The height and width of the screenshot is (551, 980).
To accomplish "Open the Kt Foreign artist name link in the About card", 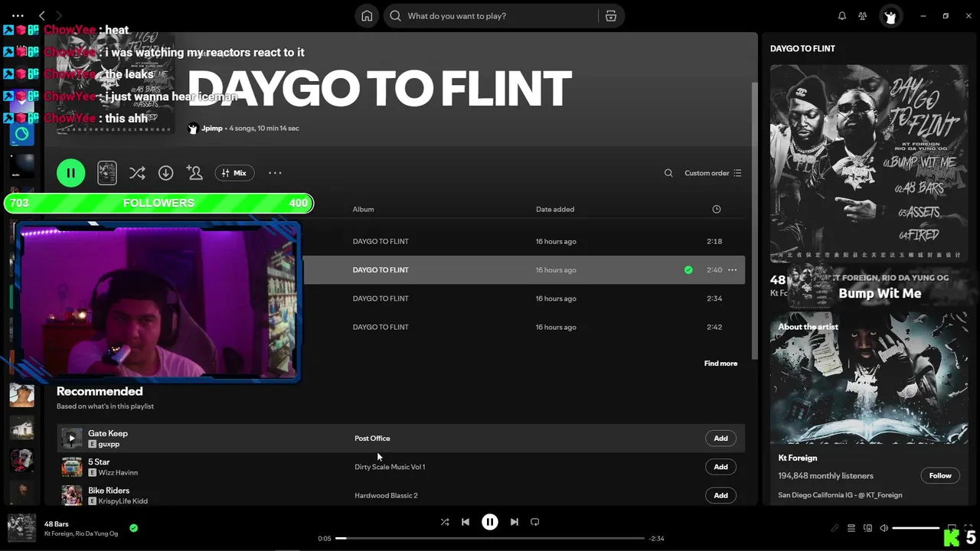I will coord(798,458).
